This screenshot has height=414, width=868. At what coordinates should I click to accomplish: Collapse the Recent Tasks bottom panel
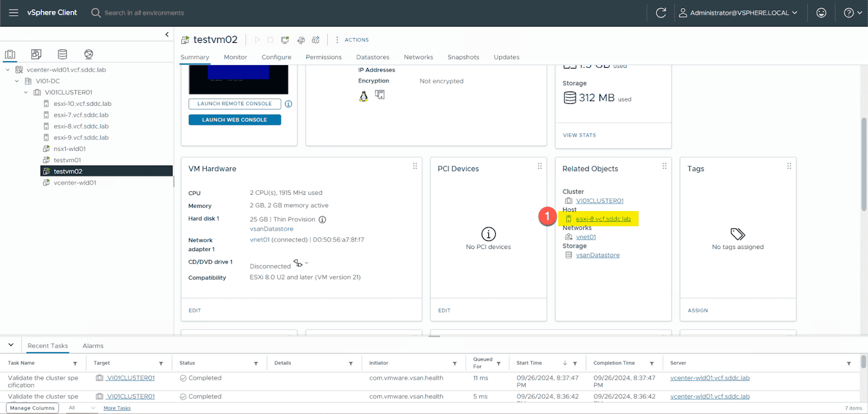pyautogui.click(x=11, y=345)
